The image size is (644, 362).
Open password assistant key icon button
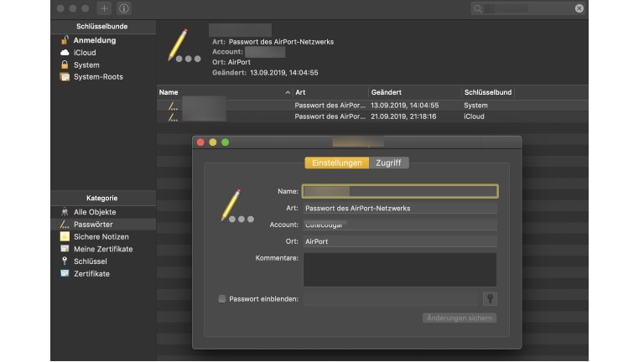(489, 298)
